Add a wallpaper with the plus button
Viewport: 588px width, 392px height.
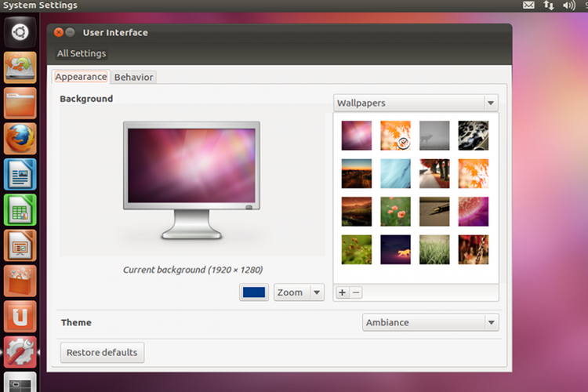(342, 292)
